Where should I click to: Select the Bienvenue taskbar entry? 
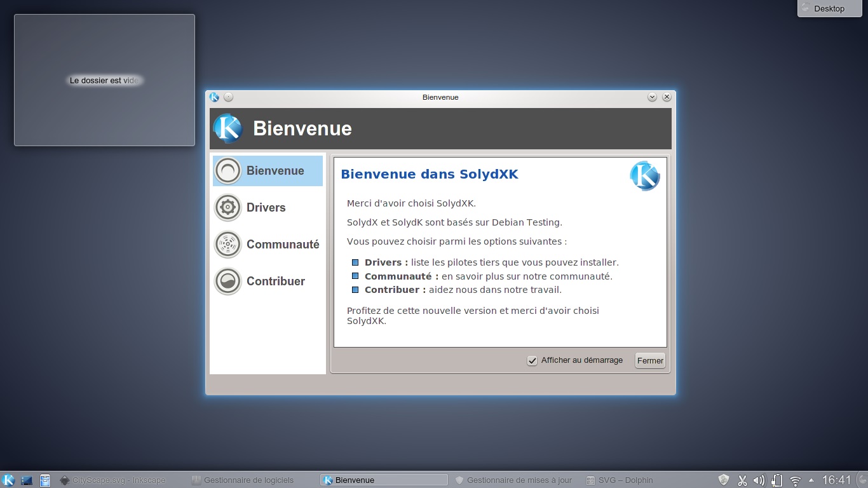pos(384,480)
